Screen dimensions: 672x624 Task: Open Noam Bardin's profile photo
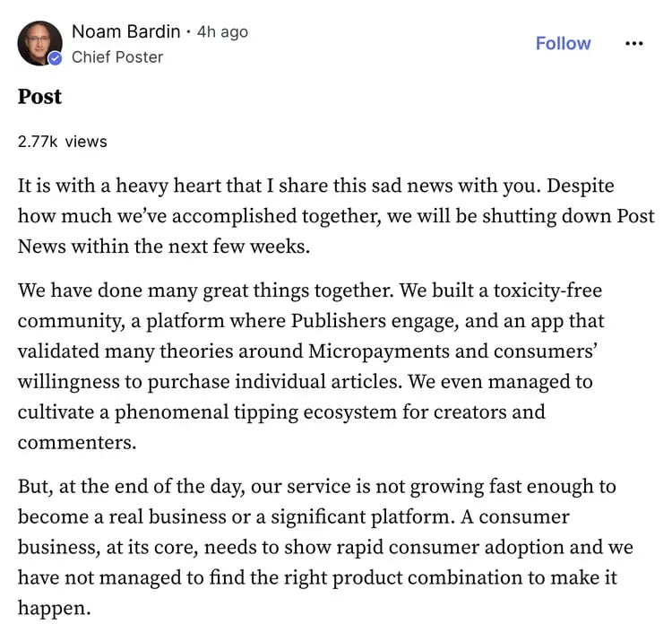click(39, 43)
